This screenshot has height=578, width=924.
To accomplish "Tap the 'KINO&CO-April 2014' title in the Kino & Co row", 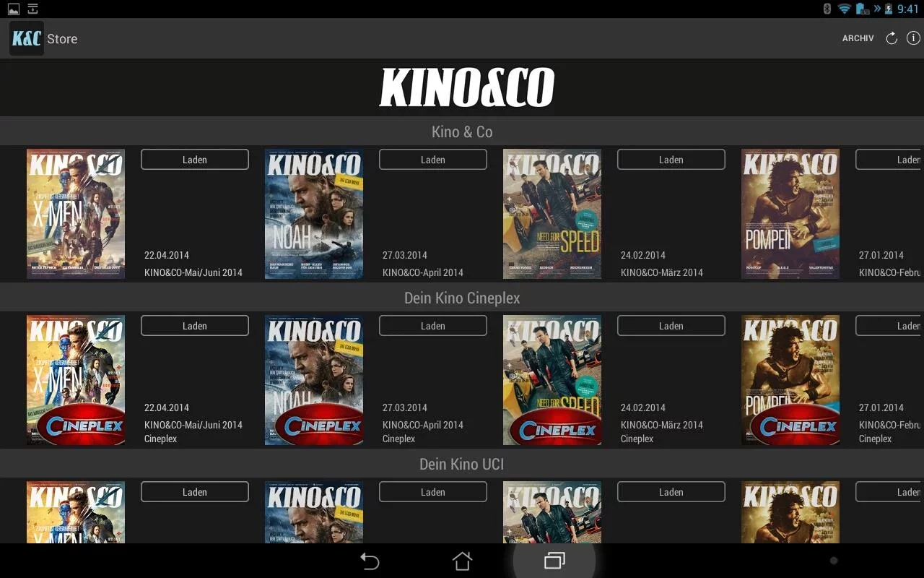I will (423, 272).
